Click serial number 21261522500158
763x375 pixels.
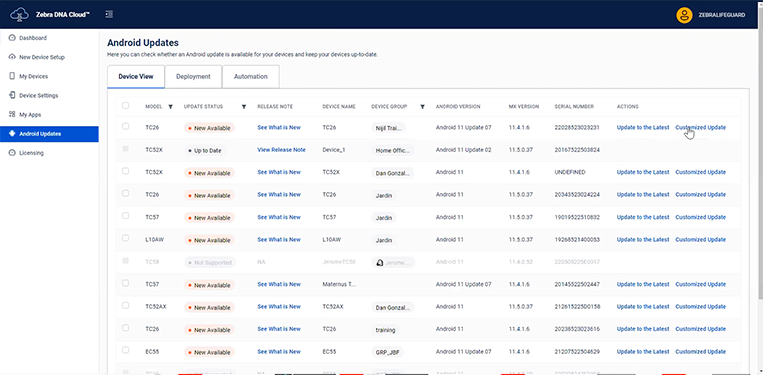(577, 306)
